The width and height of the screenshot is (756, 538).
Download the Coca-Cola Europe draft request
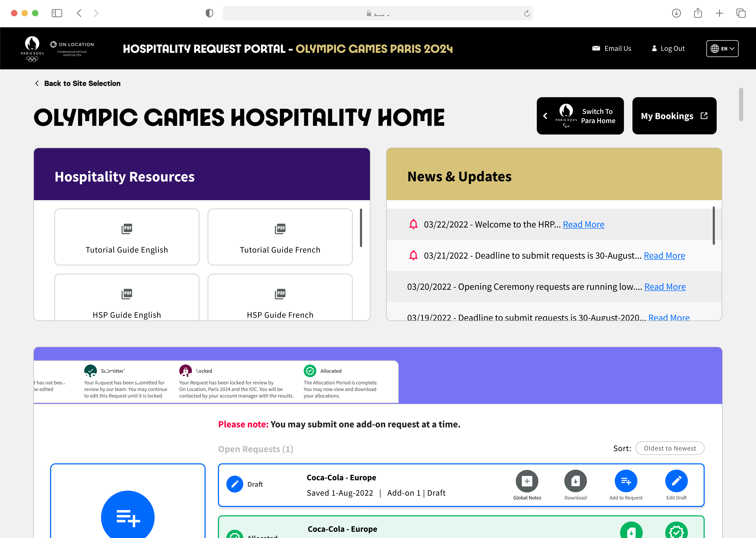click(x=576, y=481)
